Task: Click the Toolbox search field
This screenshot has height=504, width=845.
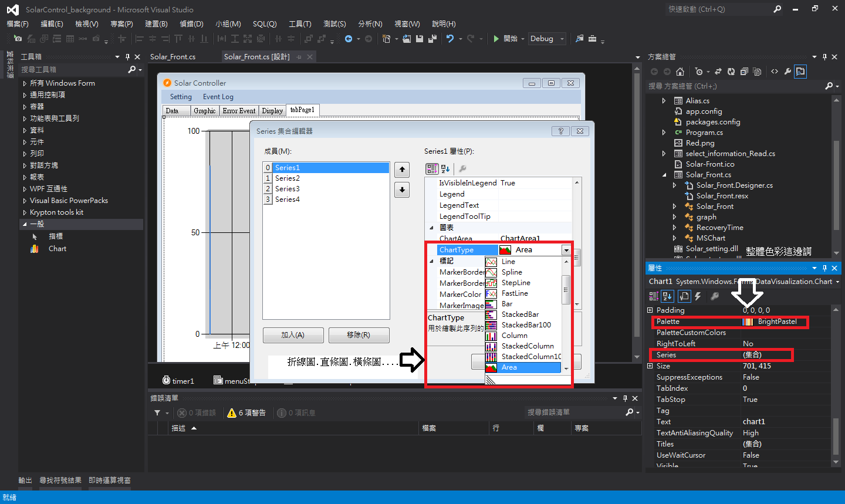Action: click(x=73, y=70)
